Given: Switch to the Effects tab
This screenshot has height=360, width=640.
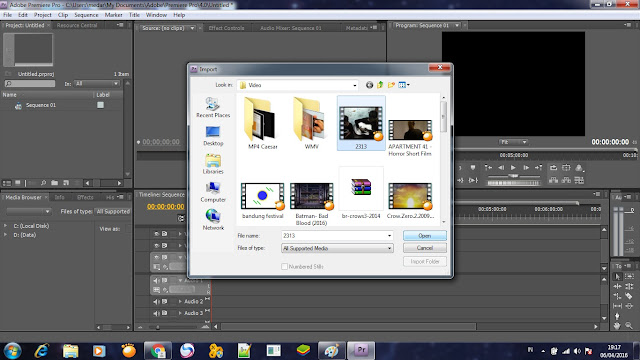Looking at the screenshot, I should click(85, 197).
